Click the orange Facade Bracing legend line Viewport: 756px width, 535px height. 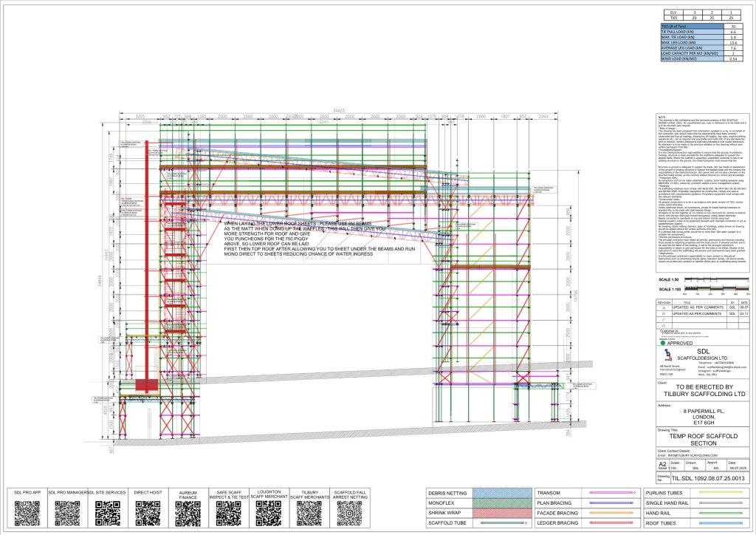coord(612,513)
